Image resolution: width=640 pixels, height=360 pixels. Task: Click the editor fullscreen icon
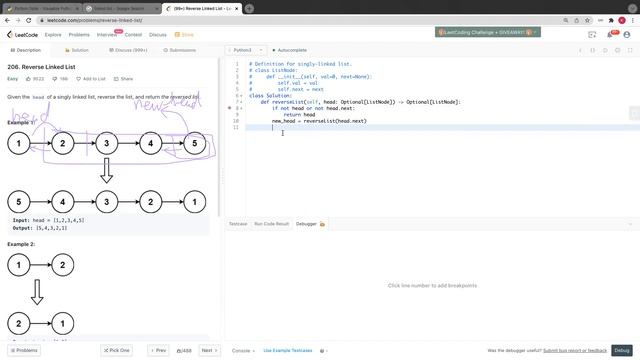pyautogui.click(x=630, y=50)
